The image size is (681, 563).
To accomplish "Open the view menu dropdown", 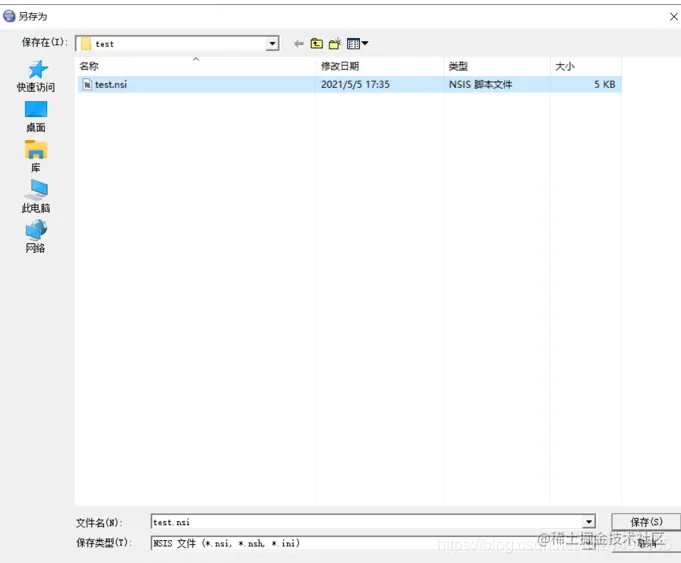I will (357, 43).
